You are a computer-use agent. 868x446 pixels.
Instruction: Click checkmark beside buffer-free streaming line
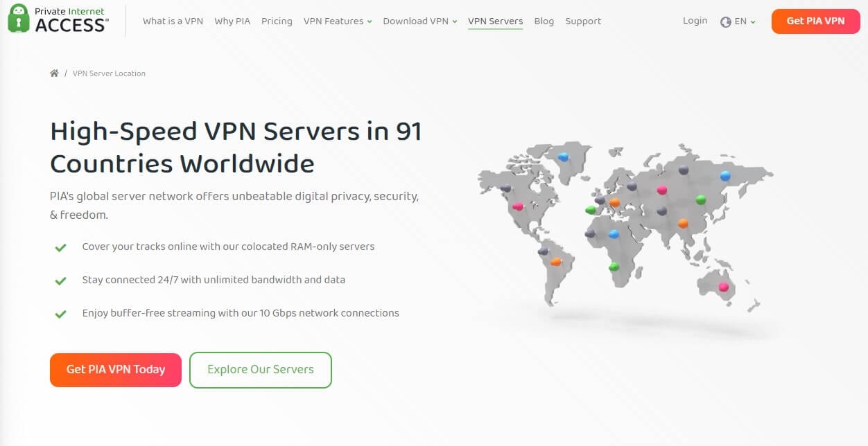(60, 314)
